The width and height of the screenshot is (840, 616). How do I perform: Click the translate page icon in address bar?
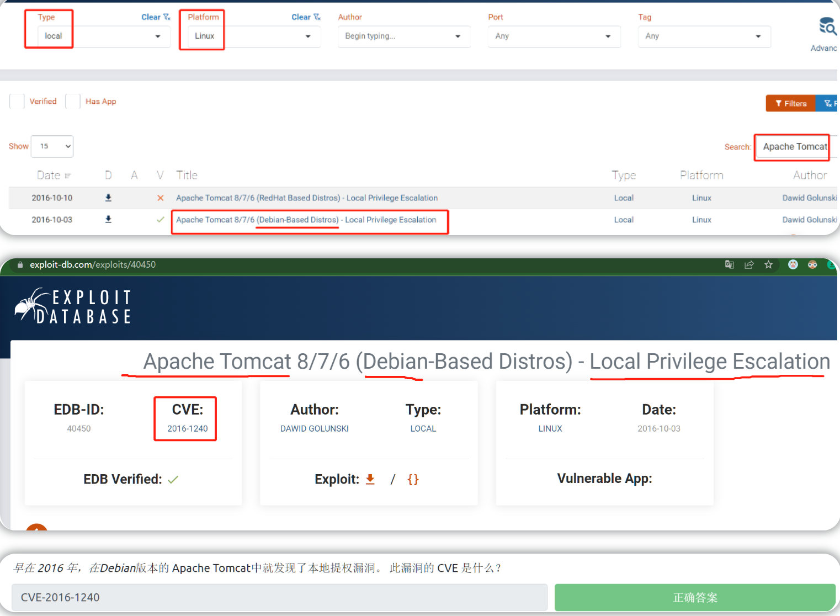[x=730, y=264]
